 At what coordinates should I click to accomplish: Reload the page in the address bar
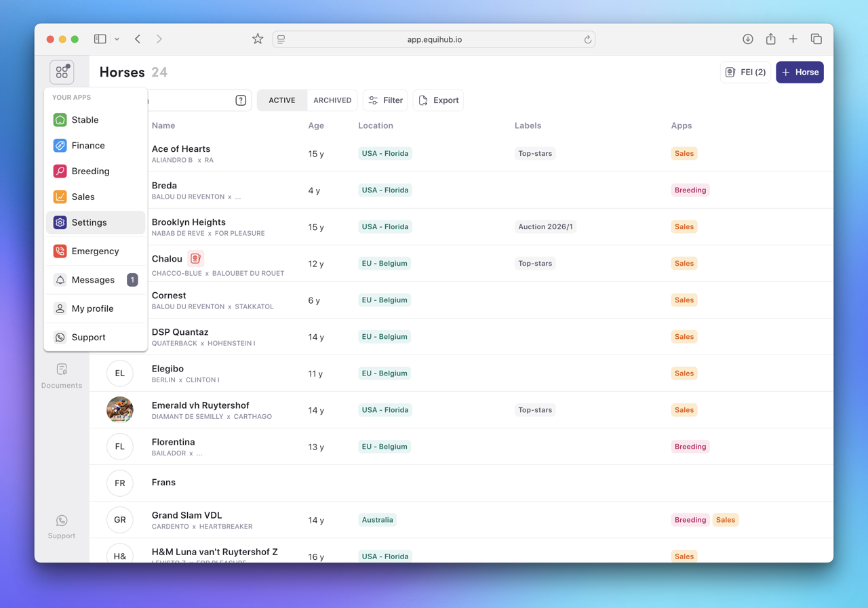(587, 39)
